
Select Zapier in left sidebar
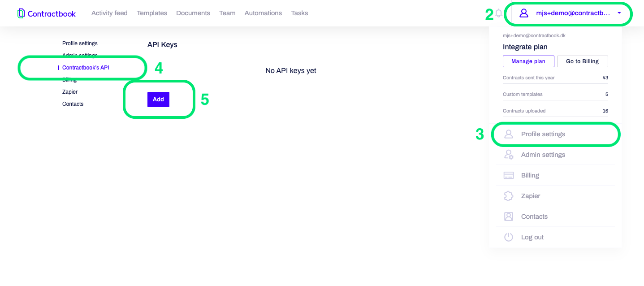[x=70, y=92]
